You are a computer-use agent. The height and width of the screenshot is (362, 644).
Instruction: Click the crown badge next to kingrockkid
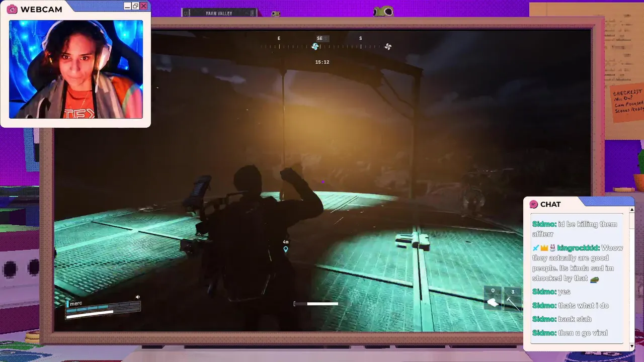point(544,248)
